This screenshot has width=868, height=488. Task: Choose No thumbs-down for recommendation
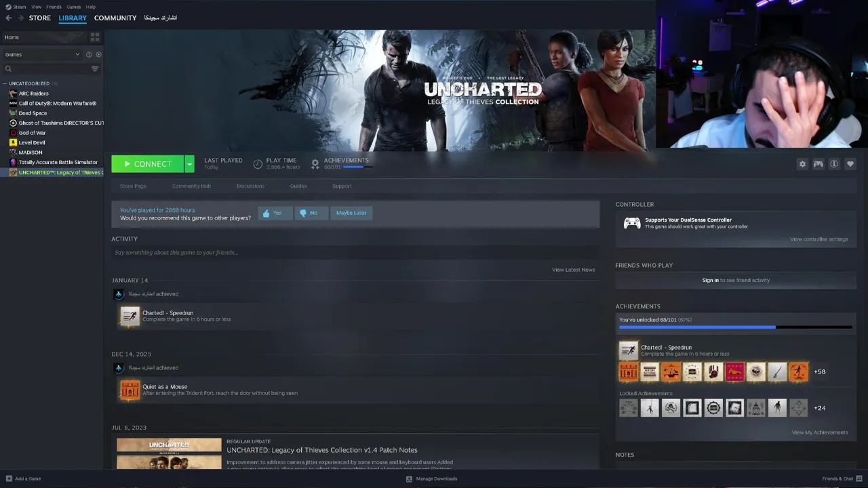point(311,213)
